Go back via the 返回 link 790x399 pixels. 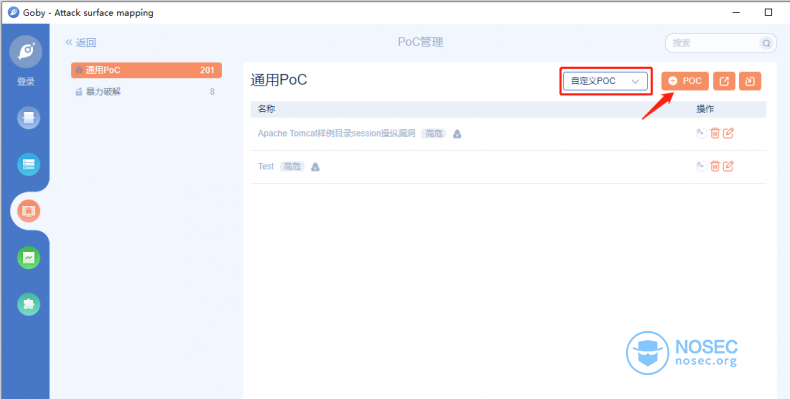pos(81,43)
